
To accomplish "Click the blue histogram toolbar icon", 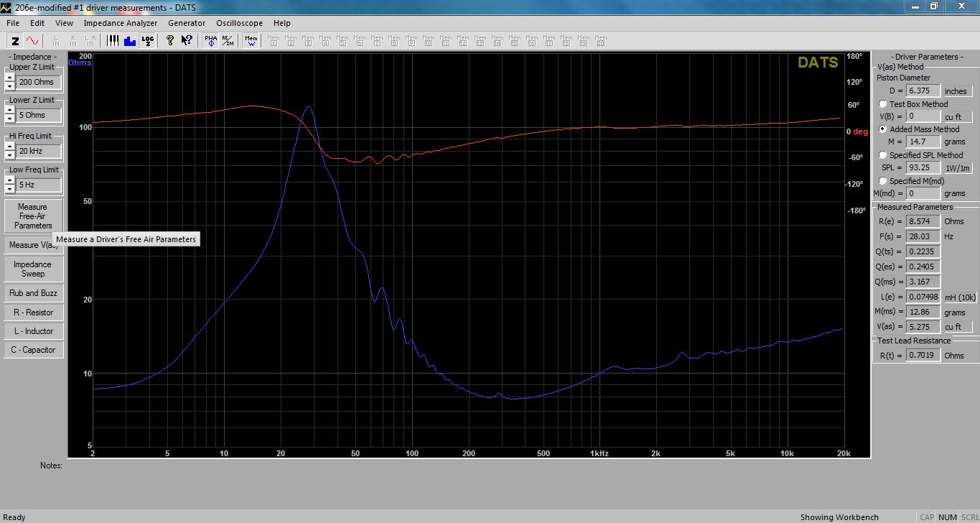I will 130,40.
